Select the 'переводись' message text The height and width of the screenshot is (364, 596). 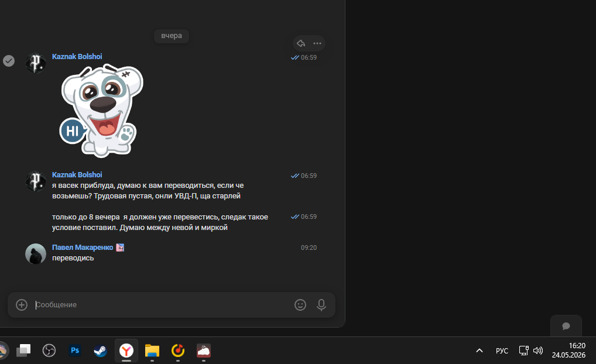73,258
